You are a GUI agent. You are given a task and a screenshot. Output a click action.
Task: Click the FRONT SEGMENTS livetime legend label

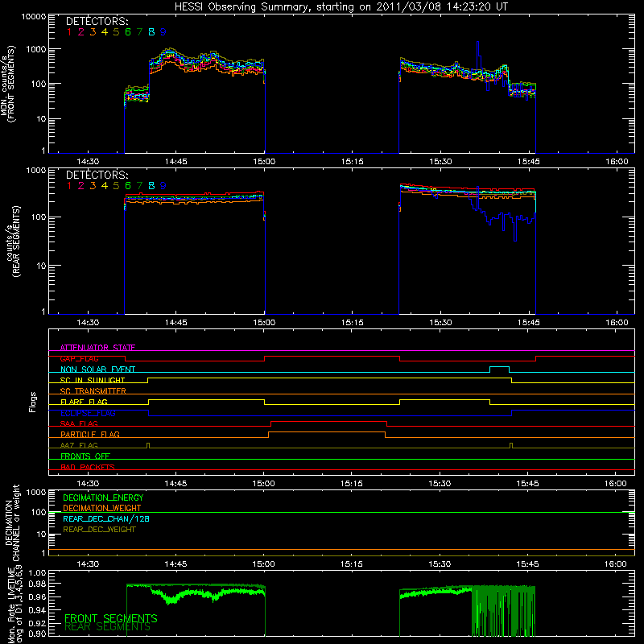point(111,618)
